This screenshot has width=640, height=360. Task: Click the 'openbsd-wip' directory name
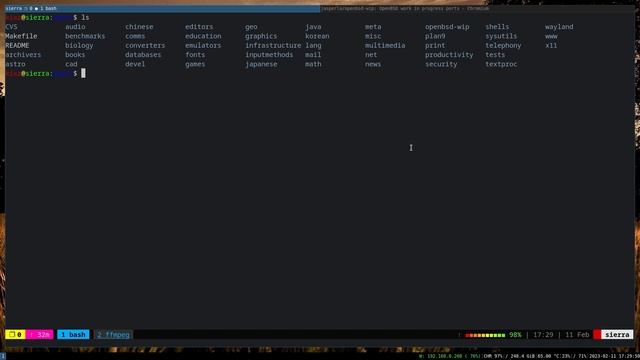[x=447, y=27]
